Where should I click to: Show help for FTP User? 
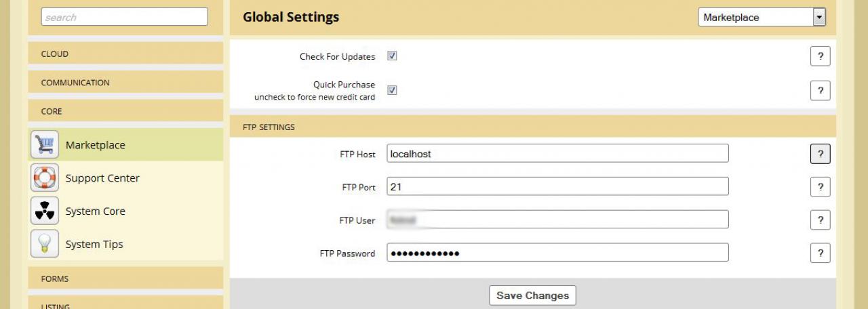pyautogui.click(x=820, y=220)
